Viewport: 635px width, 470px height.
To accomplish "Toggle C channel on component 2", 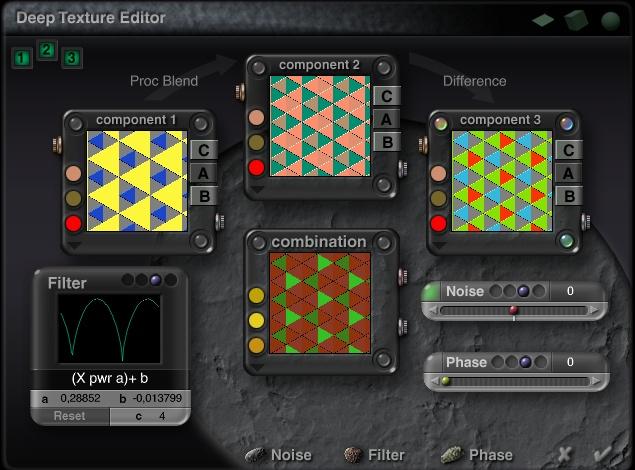I will 387,96.
